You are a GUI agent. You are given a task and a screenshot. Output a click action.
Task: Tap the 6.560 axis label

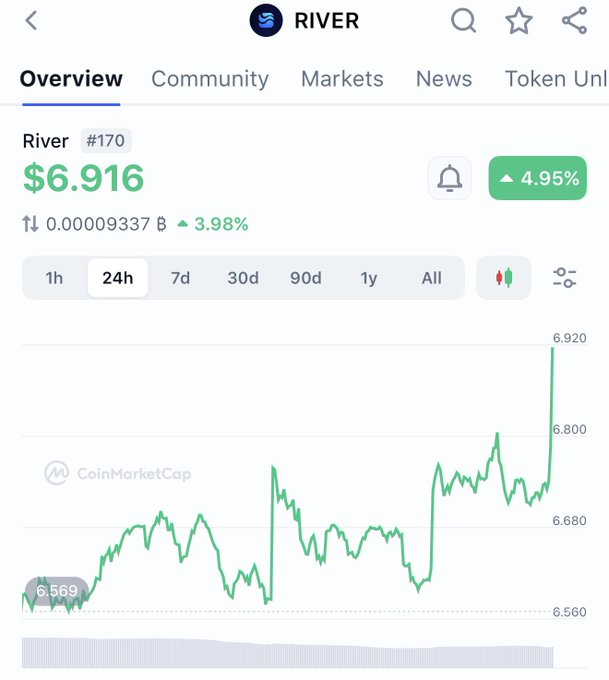(x=569, y=612)
